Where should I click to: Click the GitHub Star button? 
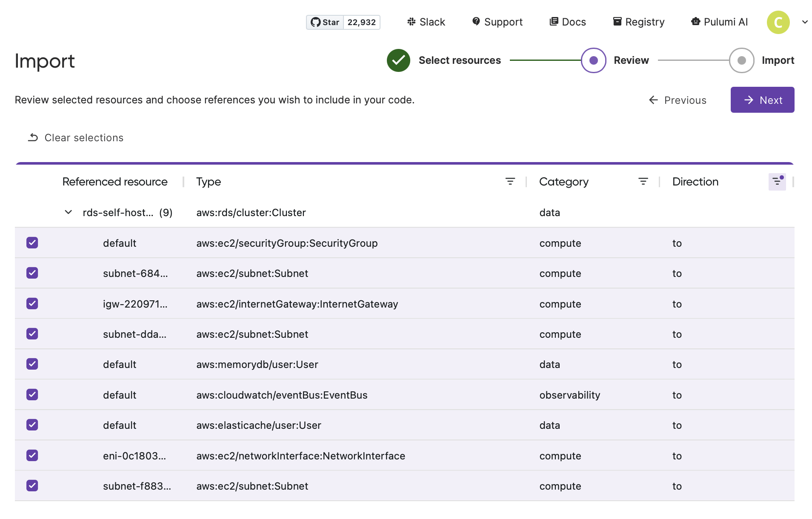click(x=325, y=22)
